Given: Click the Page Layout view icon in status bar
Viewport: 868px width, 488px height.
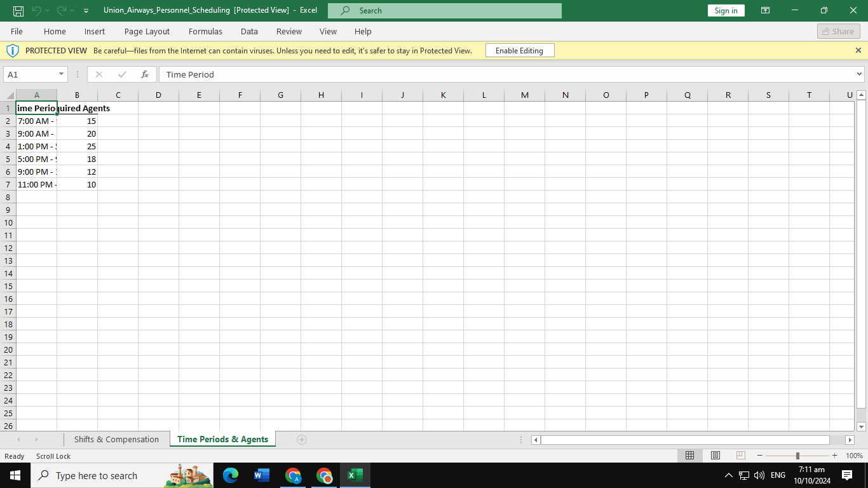Looking at the screenshot, I should tap(715, 456).
